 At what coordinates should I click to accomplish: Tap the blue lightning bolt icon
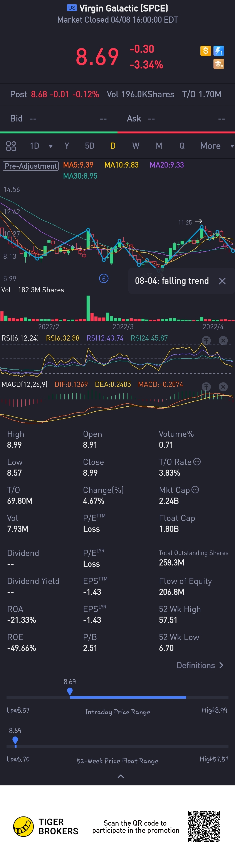click(x=218, y=51)
